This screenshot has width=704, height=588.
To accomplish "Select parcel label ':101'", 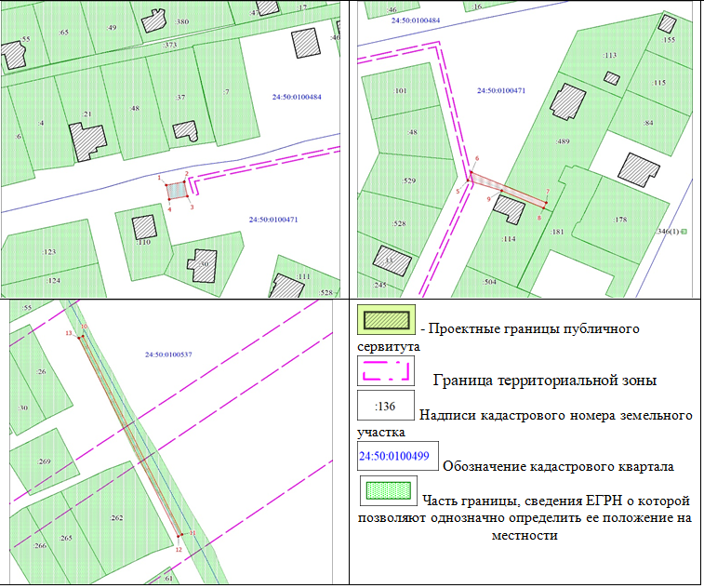I will [x=400, y=91].
